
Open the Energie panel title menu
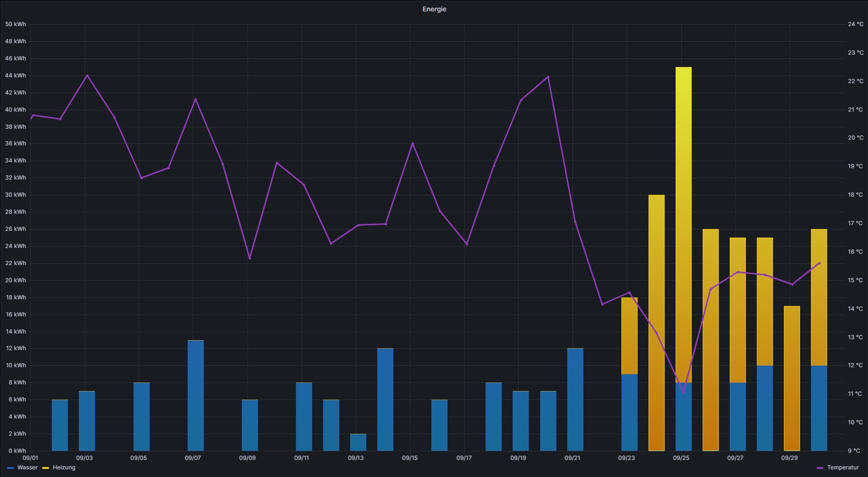[434, 9]
